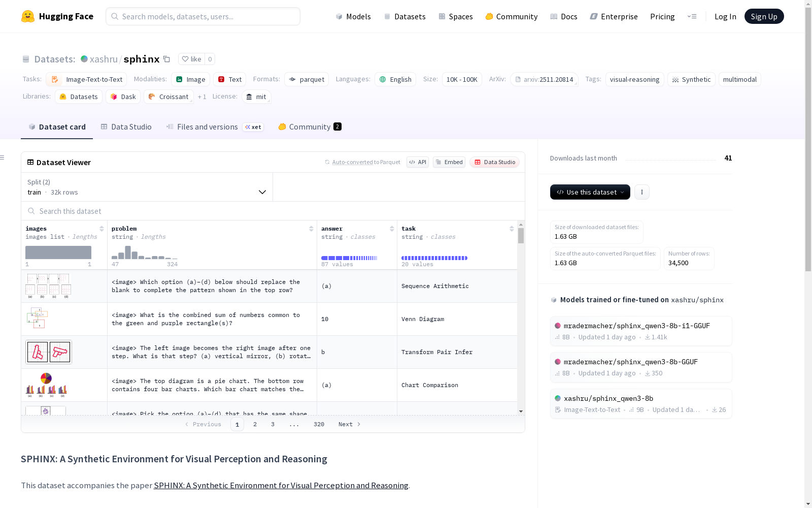Open the Datasets page
The height and width of the screenshot is (508, 812).
(404, 16)
